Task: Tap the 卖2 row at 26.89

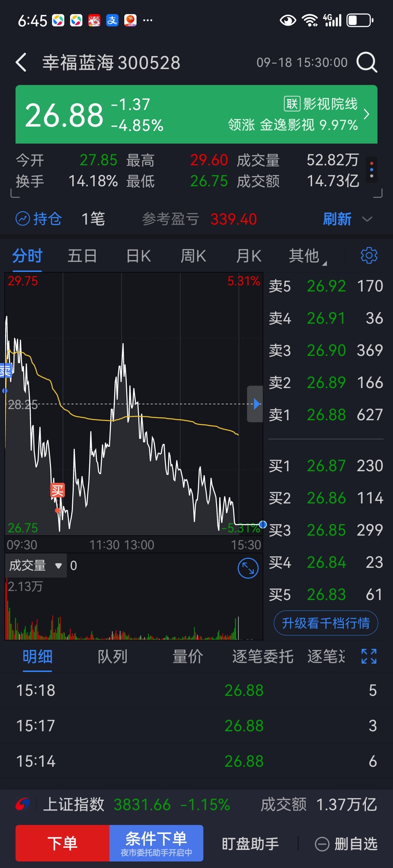Action: tap(326, 383)
